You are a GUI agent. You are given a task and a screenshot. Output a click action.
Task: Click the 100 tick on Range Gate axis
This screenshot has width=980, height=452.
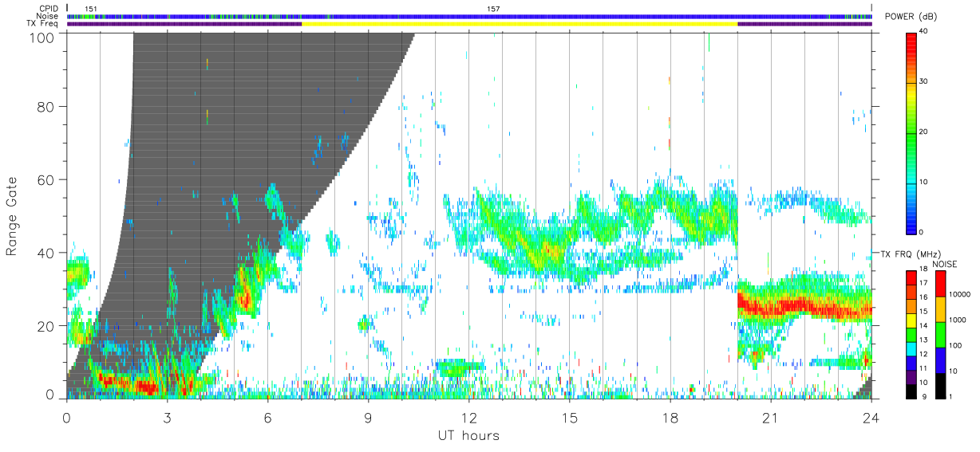tap(43, 37)
